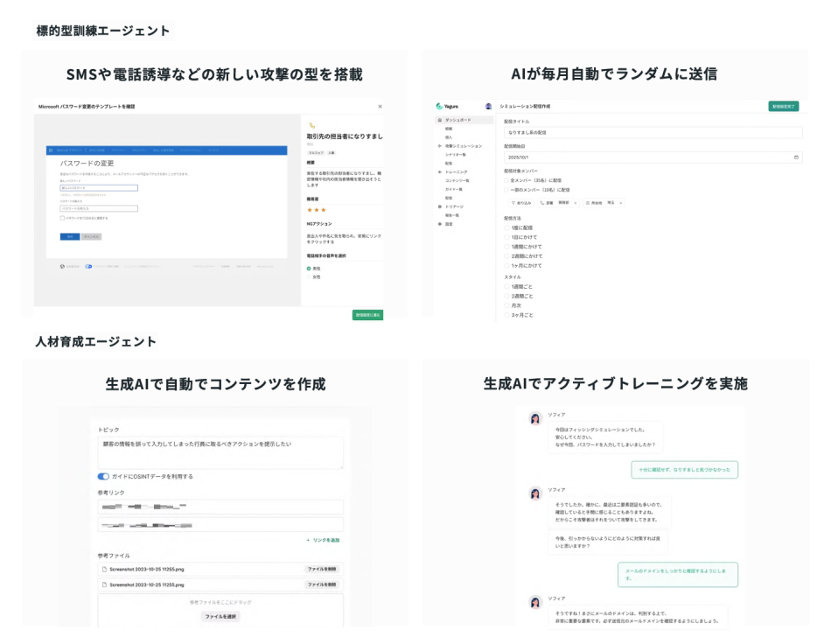Click the yellow phone icon in template panel
Screen dimensions: 831x644
coord(311,126)
